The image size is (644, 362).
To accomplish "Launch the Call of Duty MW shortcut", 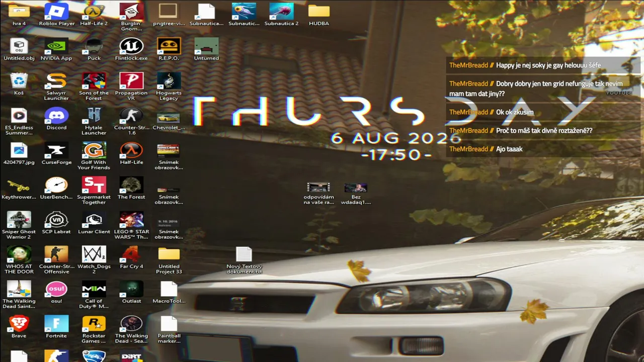I will coord(94,295).
